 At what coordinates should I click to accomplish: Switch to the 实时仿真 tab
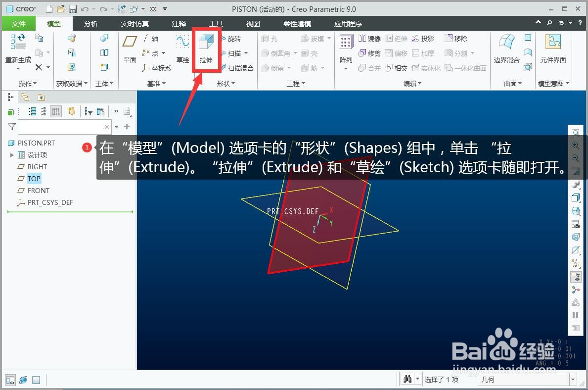[135, 24]
